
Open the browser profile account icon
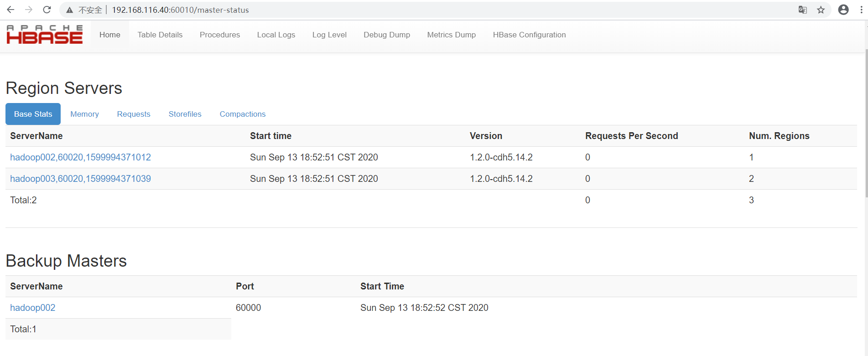pos(843,10)
